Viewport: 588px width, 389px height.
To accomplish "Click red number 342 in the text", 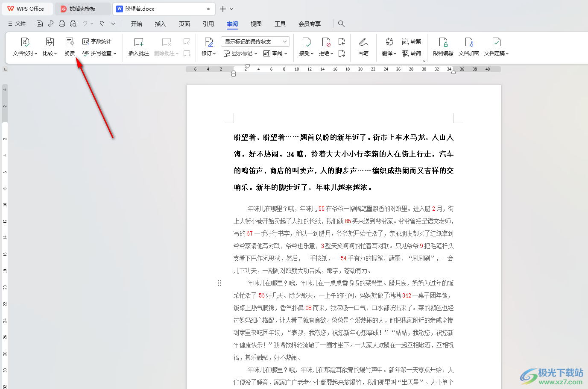I will [x=407, y=295].
